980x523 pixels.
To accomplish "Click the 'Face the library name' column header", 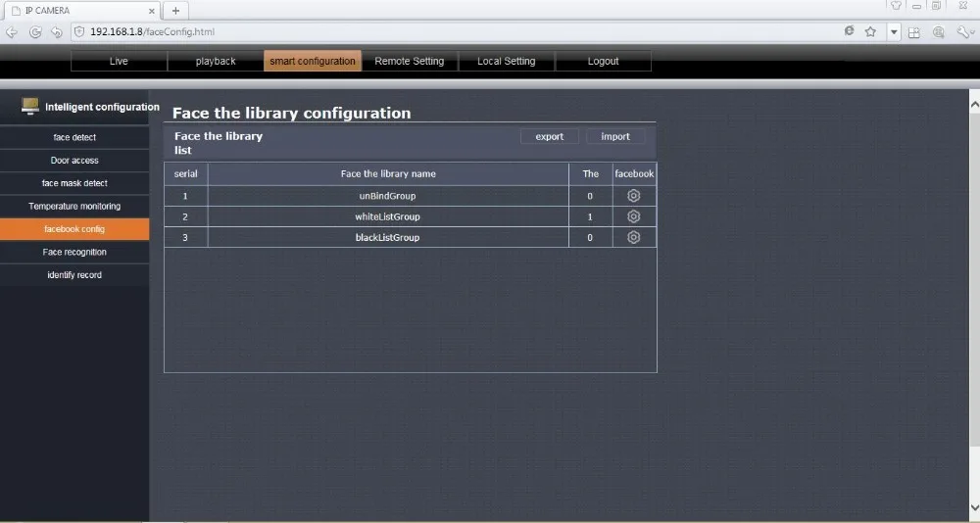I will (x=388, y=173).
